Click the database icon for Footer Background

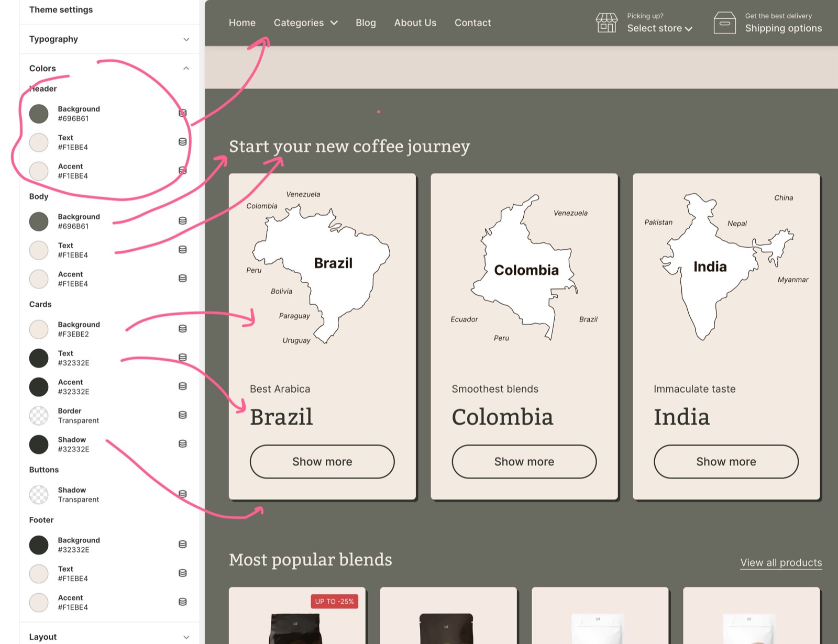[x=183, y=545]
